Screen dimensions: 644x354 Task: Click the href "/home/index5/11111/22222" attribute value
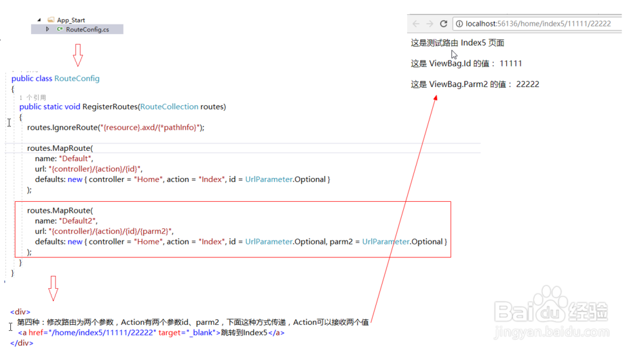click(102, 333)
